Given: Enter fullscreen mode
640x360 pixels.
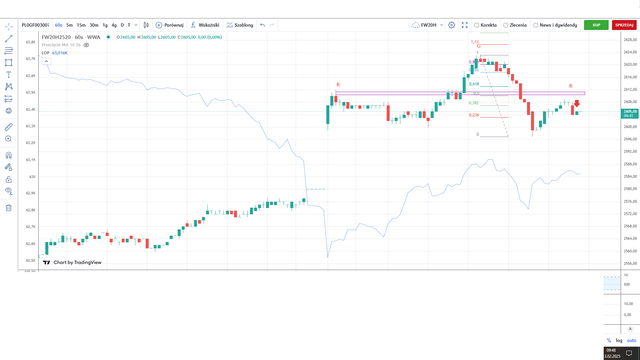Looking at the screenshot, I should 464,25.
